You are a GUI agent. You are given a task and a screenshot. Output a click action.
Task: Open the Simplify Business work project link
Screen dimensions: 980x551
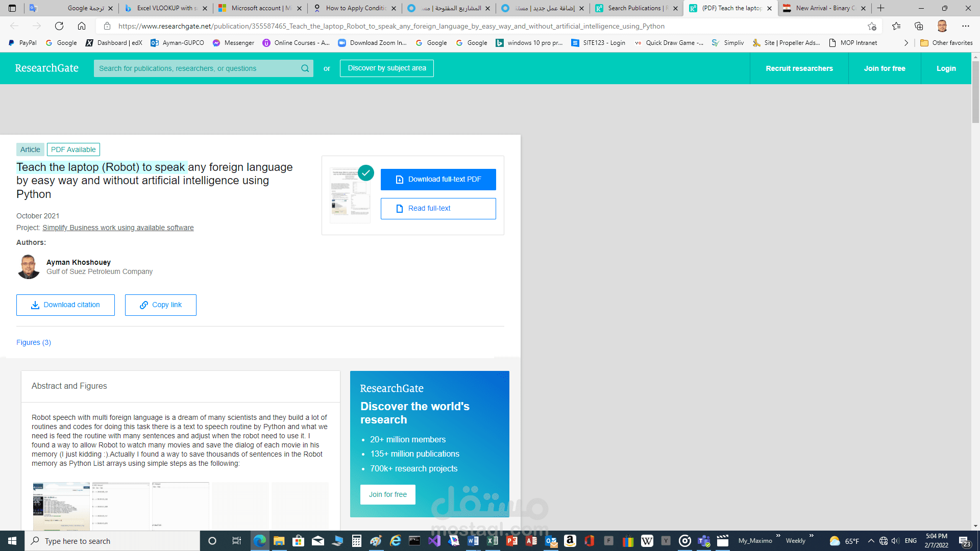click(x=118, y=228)
